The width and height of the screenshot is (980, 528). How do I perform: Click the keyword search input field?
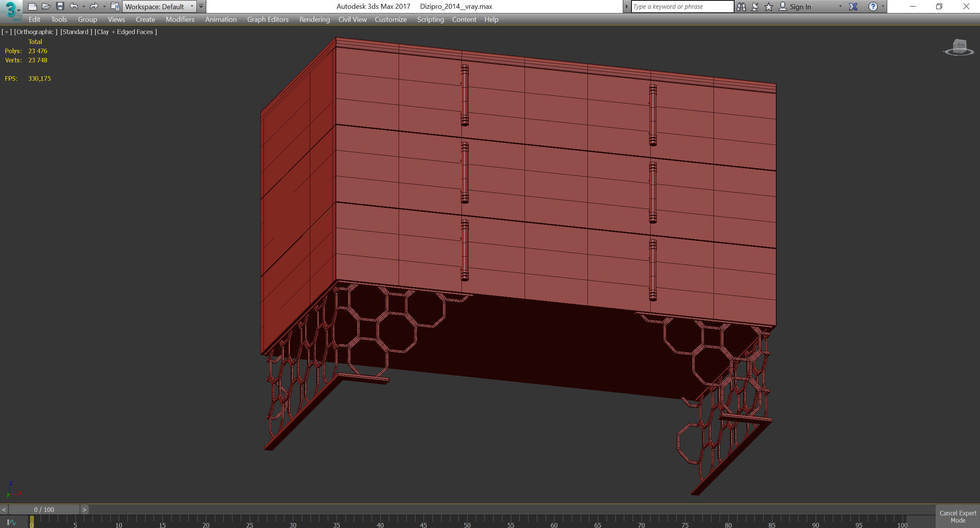pos(682,7)
